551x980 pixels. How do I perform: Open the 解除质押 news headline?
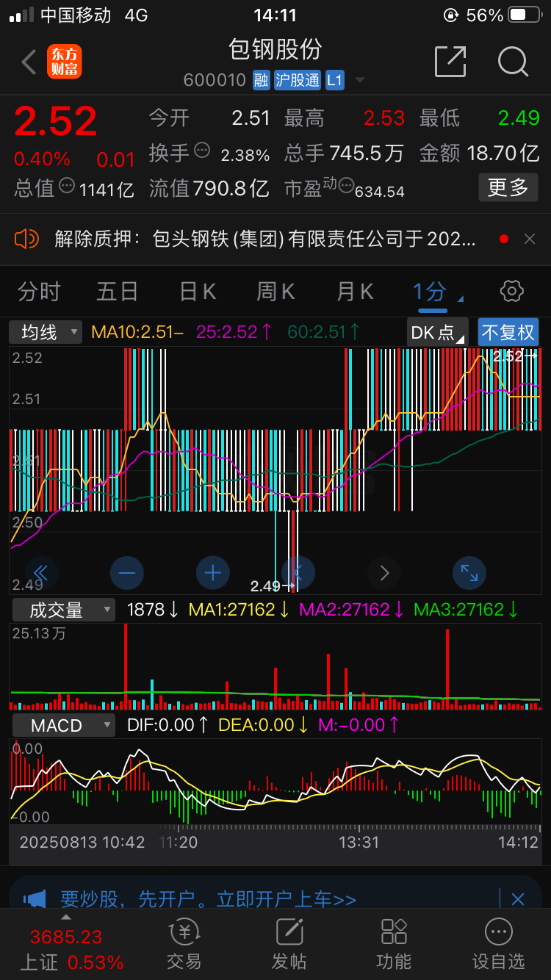(x=265, y=239)
